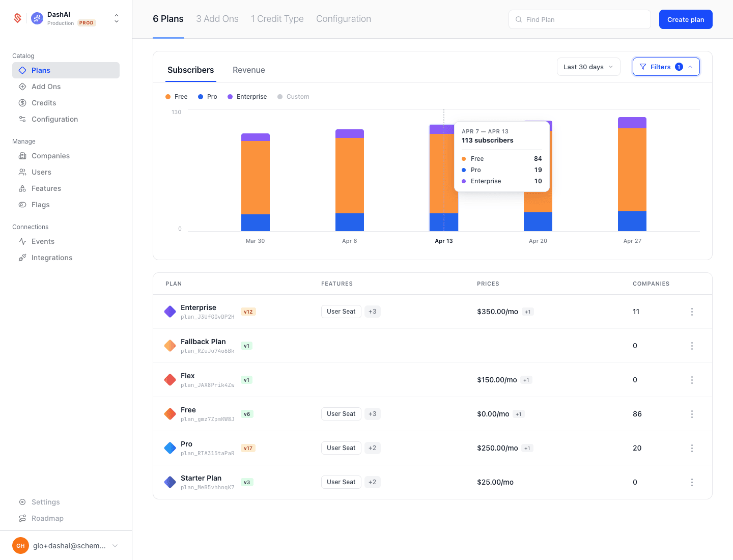Switch to the 1 Credit Type tab
This screenshot has width=733, height=560.
point(277,19)
